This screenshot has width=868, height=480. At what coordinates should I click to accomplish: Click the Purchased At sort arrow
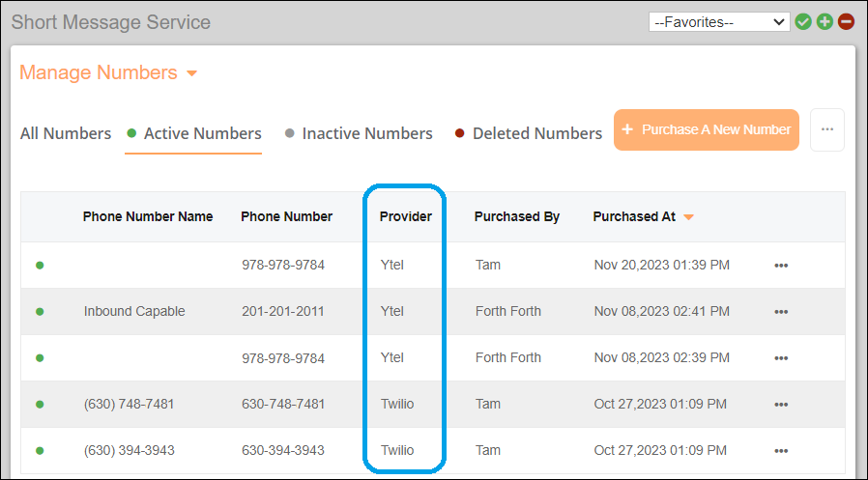click(688, 217)
